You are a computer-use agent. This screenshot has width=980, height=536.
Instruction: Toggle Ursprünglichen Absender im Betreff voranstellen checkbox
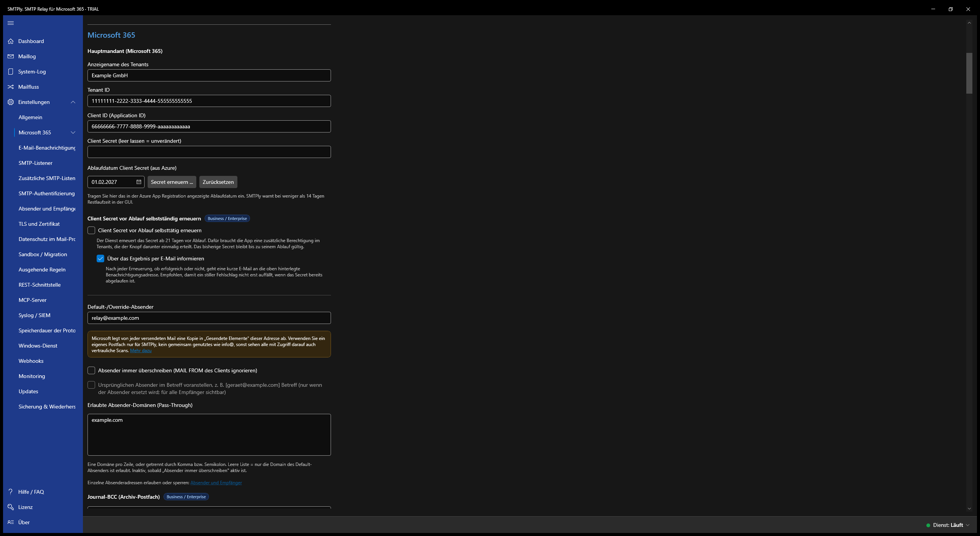pyautogui.click(x=91, y=385)
